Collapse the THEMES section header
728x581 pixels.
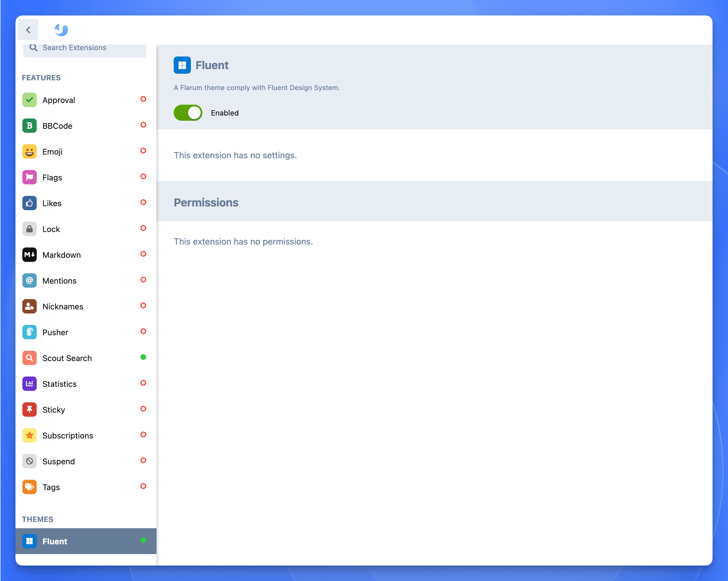(x=38, y=519)
